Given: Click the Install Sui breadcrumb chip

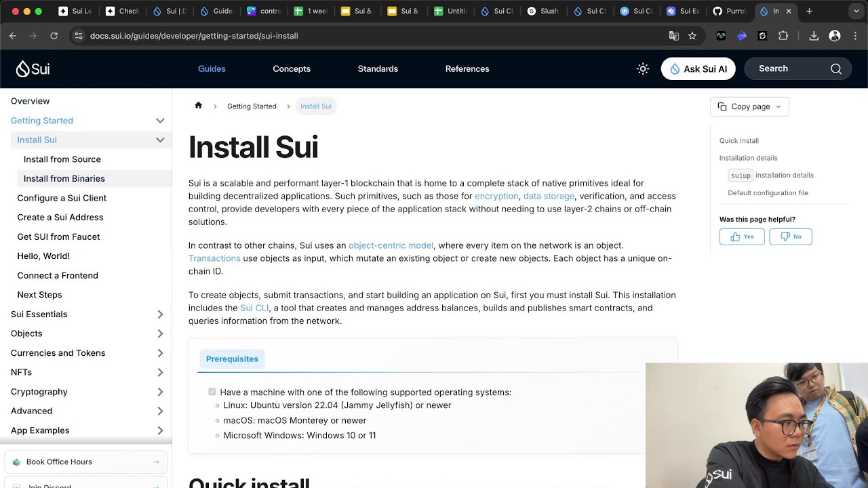Looking at the screenshot, I should click(x=316, y=106).
